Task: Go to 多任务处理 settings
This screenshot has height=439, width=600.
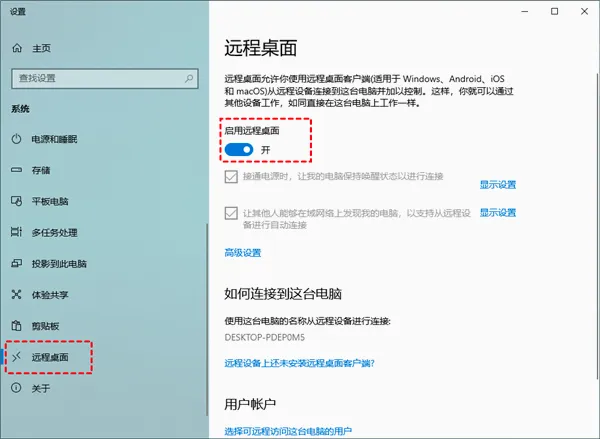Action: click(x=55, y=232)
